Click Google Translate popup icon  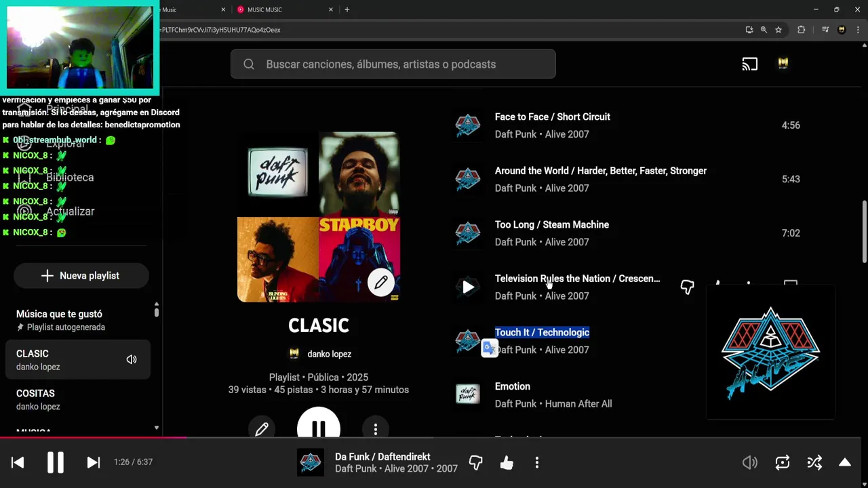coord(490,348)
